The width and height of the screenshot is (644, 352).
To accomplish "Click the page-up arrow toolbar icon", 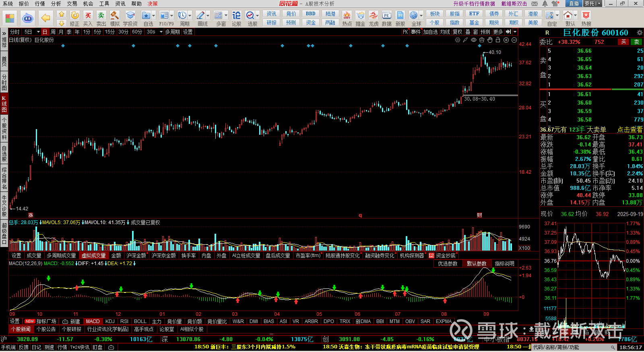I will point(61,14).
